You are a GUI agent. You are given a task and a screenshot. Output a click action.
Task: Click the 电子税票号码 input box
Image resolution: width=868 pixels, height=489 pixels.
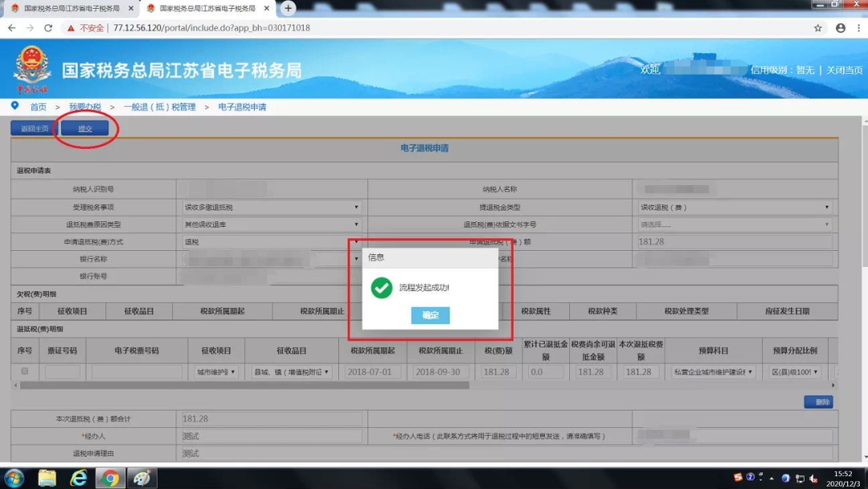point(137,372)
